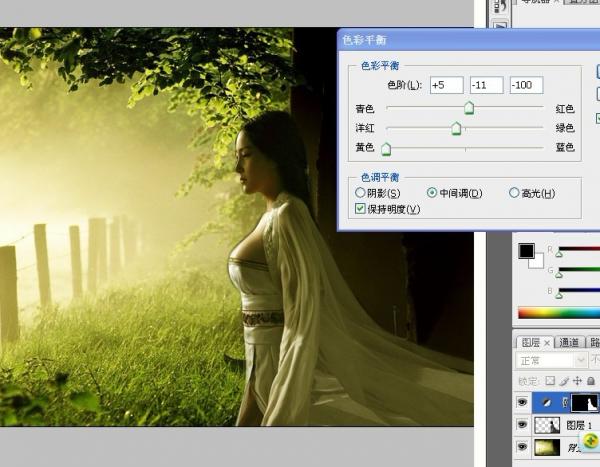Select the 阴影 (Shadows) radio button
The image size is (600, 467).
pyautogui.click(x=361, y=193)
